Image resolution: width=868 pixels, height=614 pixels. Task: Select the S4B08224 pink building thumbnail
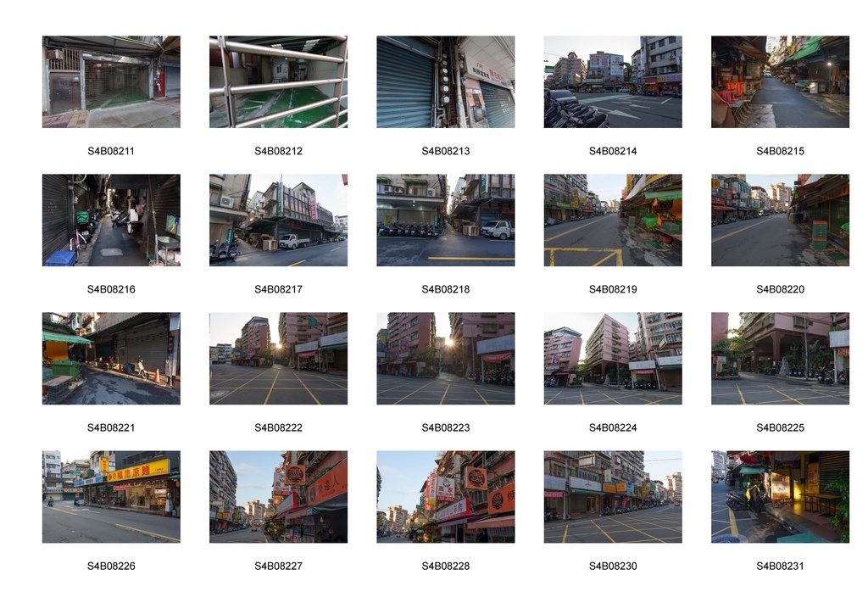(613, 358)
